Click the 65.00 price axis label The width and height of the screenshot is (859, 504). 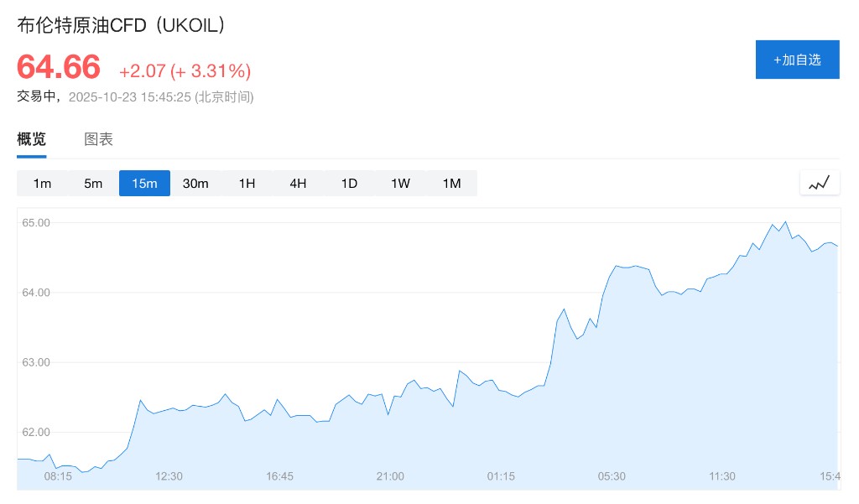tap(35, 222)
